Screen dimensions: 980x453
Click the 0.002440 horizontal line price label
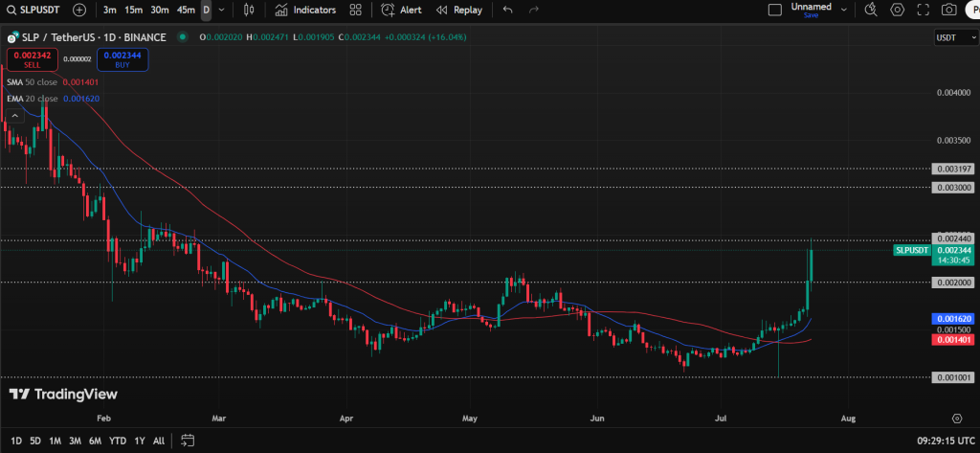click(952, 238)
